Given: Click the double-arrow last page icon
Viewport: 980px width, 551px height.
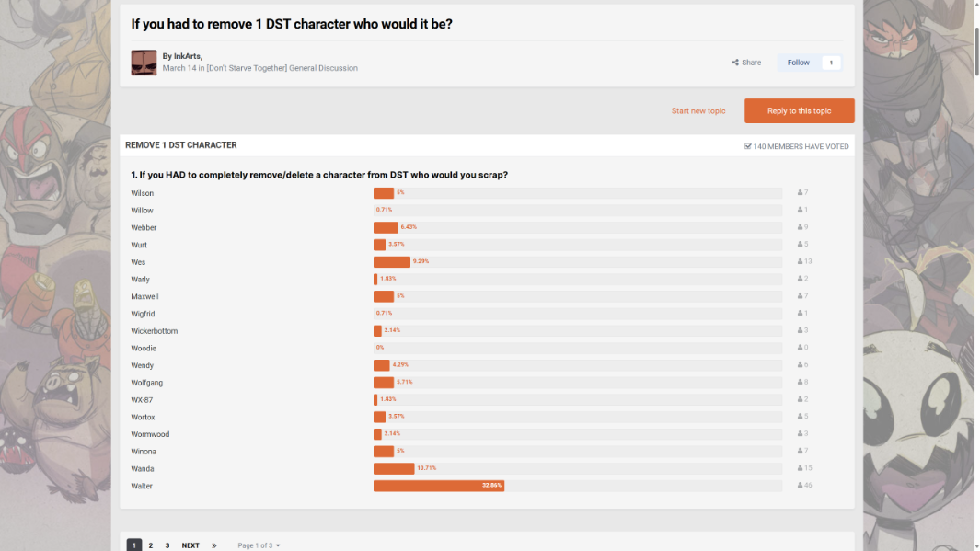Looking at the screenshot, I should pos(214,545).
